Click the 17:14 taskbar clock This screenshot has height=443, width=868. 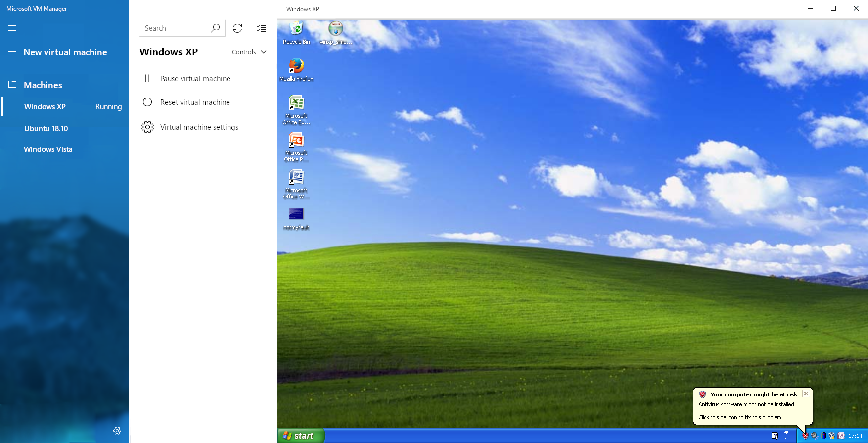click(855, 436)
